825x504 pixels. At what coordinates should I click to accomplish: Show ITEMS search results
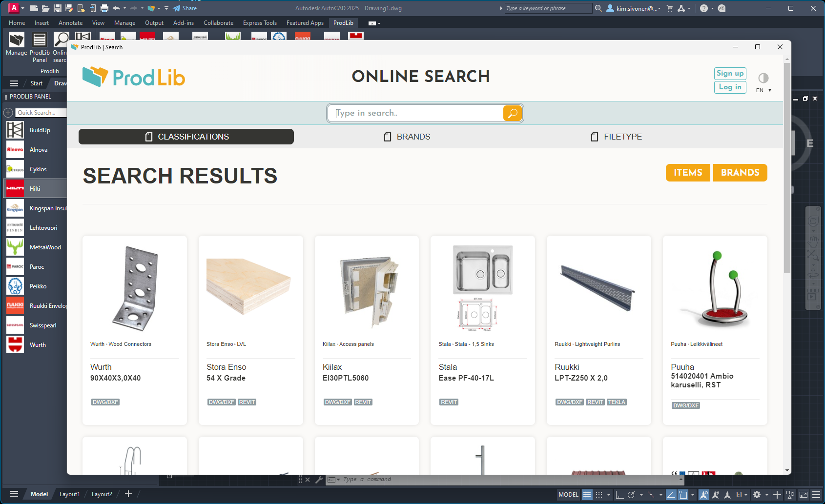[x=688, y=173]
